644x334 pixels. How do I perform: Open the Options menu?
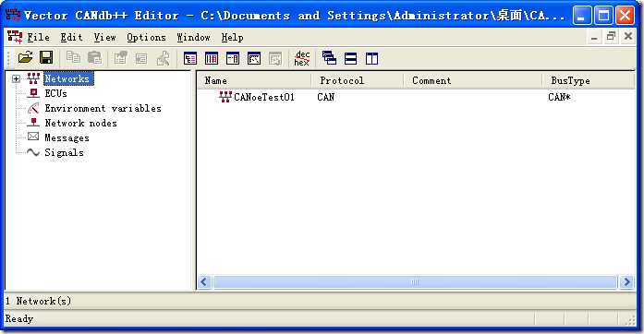tap(147, 37)
